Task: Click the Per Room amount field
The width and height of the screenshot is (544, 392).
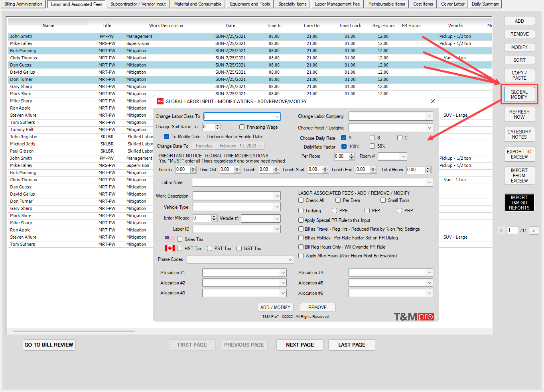Action: point(342,157)
